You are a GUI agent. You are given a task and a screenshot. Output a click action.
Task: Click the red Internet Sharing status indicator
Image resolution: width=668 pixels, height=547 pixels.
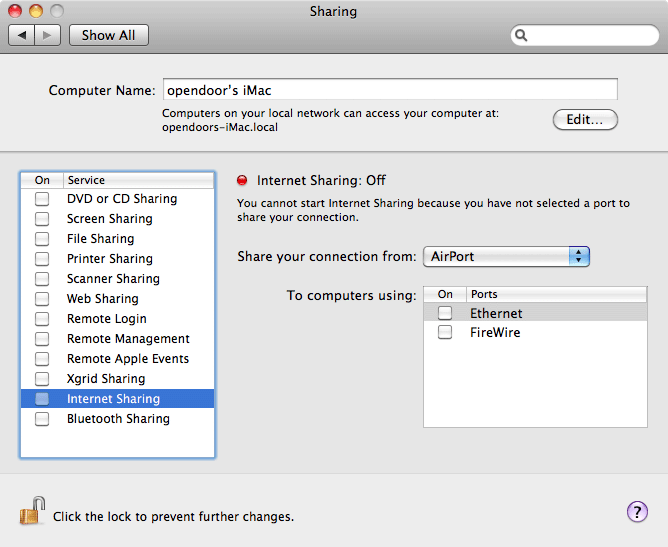point(242,181)
